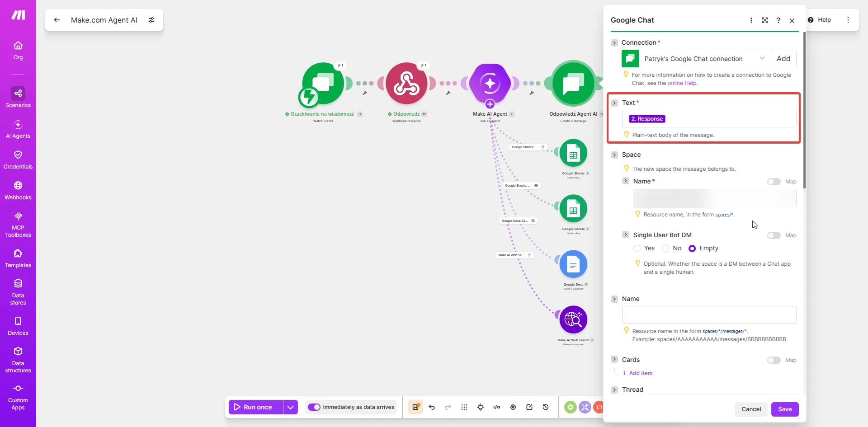Expand the space Name* field chevron

click(626, 181)
